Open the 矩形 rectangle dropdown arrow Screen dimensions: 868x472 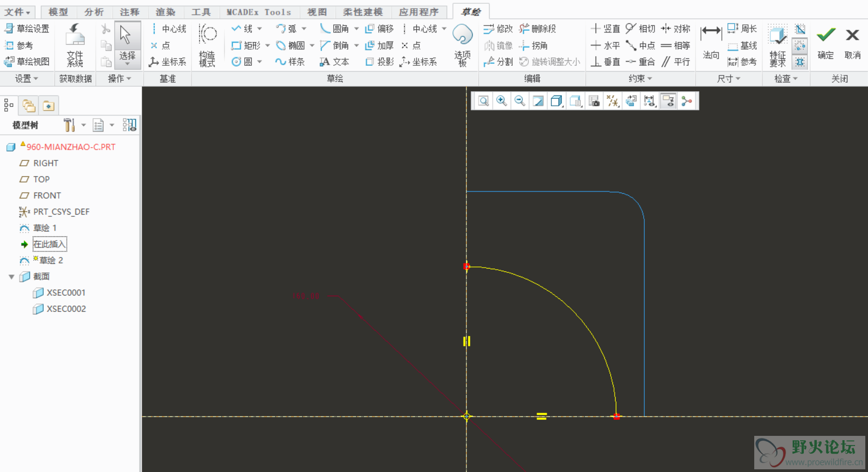point(267,45)
